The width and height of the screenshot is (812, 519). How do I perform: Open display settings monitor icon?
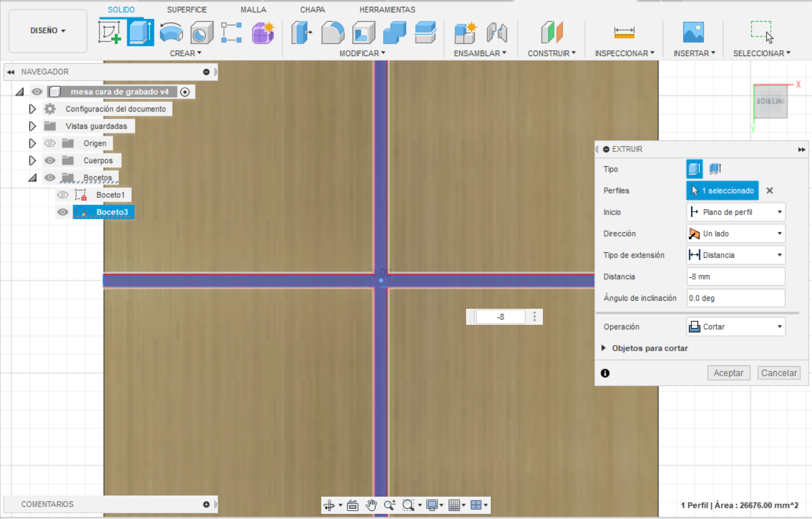point(432,505)
